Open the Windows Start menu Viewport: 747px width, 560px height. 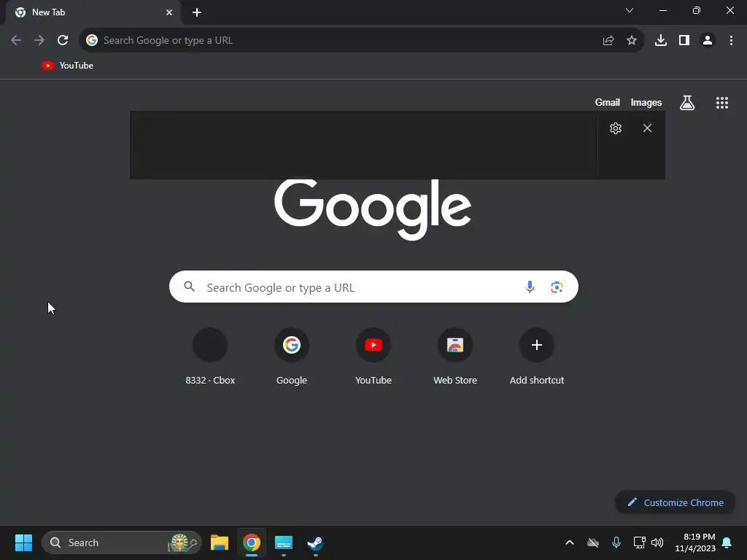pyautogui.click(x=23, y=542)
